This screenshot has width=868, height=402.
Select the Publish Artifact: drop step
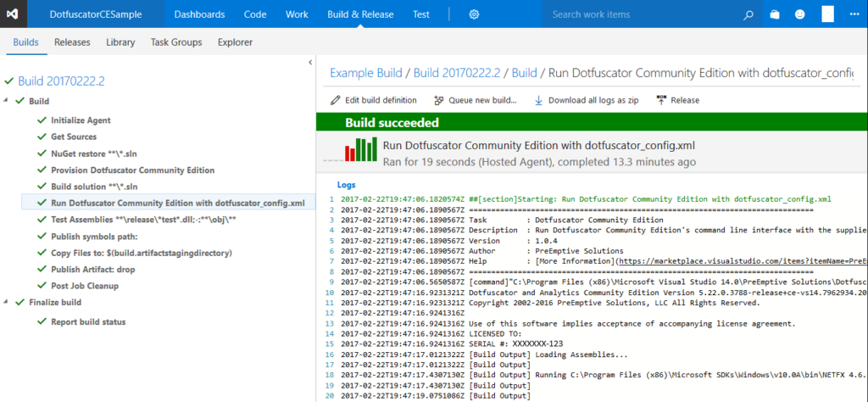pyautogui.click(x=93, y=270)
